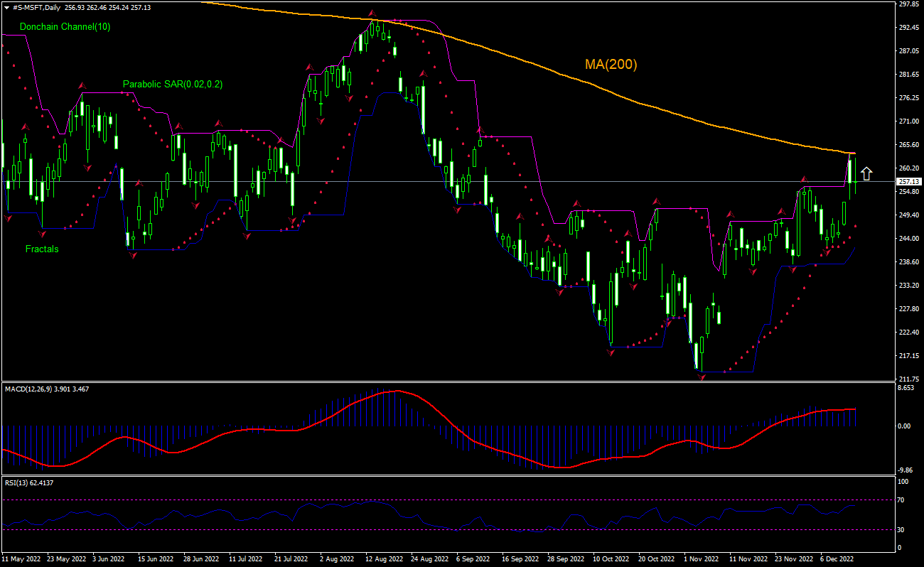Select the Fractals indicator label
Viewport: 924px width, 567px height.
(42, 249)
